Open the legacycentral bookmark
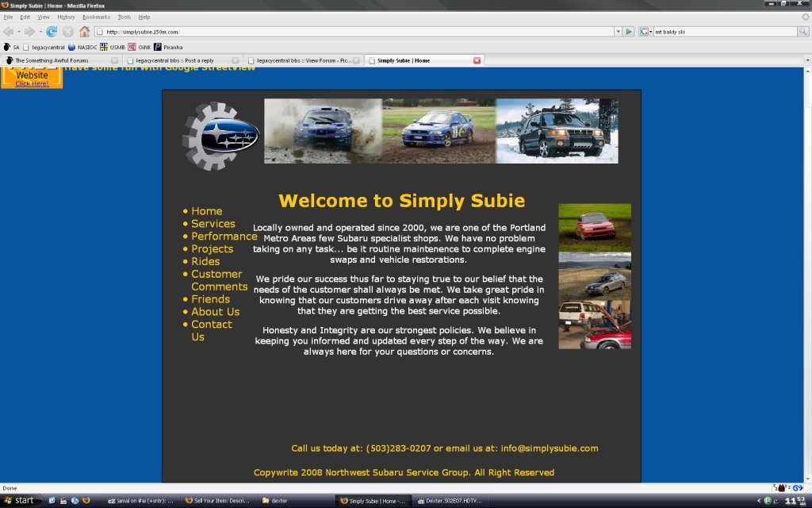Viewport: 812px width, 508px height. (44, 47)
